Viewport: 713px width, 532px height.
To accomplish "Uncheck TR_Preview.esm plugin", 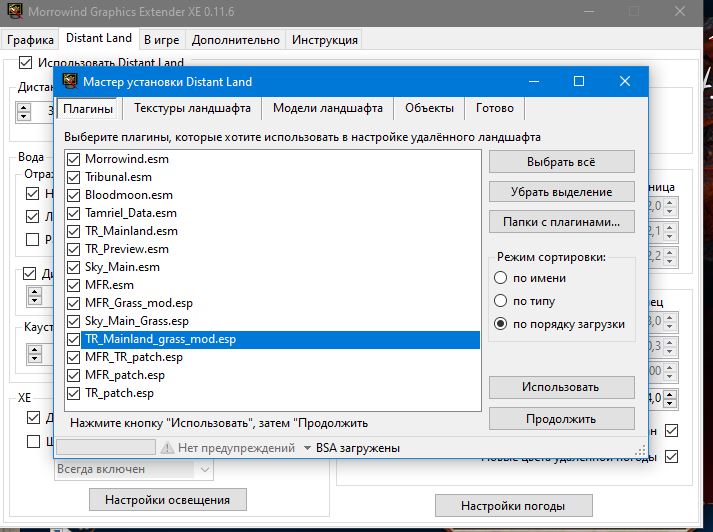I will (x=73, y=249).
